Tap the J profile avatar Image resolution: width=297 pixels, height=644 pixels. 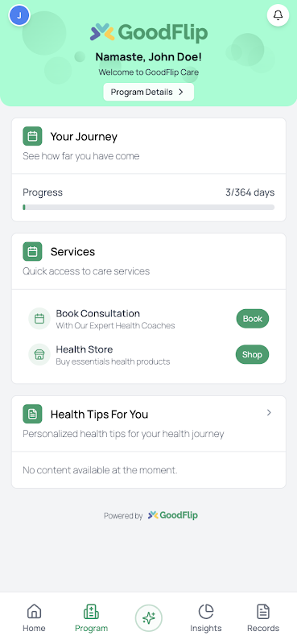point(19,15)
